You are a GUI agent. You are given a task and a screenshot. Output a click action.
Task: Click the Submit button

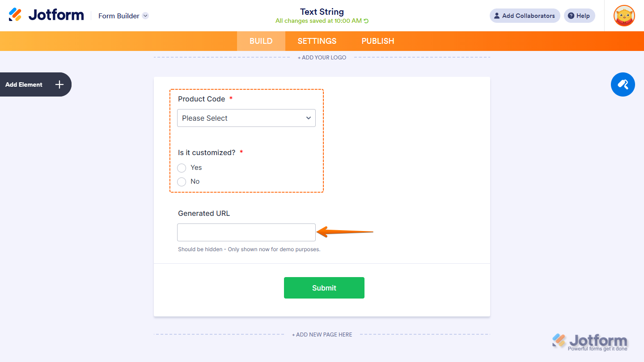click(x=324, y=287)
